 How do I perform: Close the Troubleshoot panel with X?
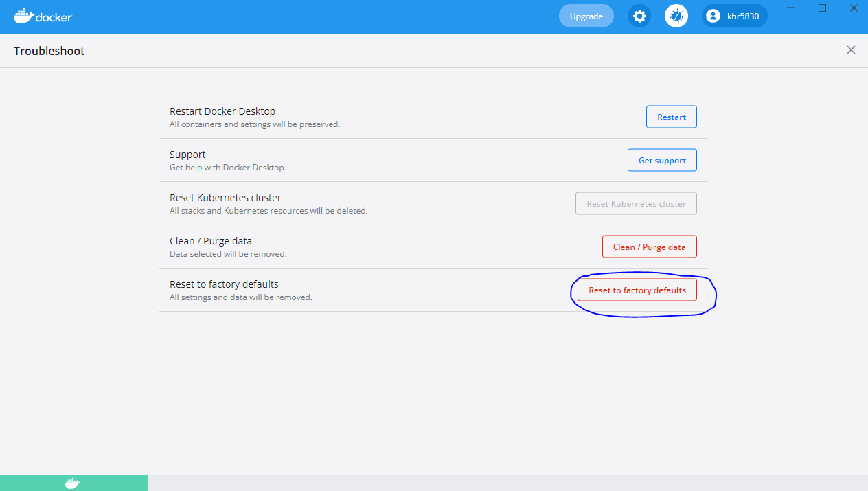(x=851, y=50)
